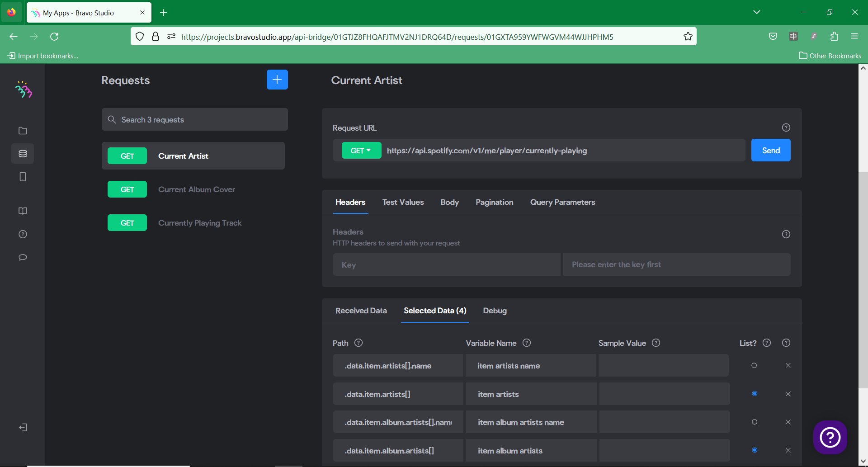Viewport: 868px width, 467px height.
Task: Switch to the Body tab
Action: point(449,202)
